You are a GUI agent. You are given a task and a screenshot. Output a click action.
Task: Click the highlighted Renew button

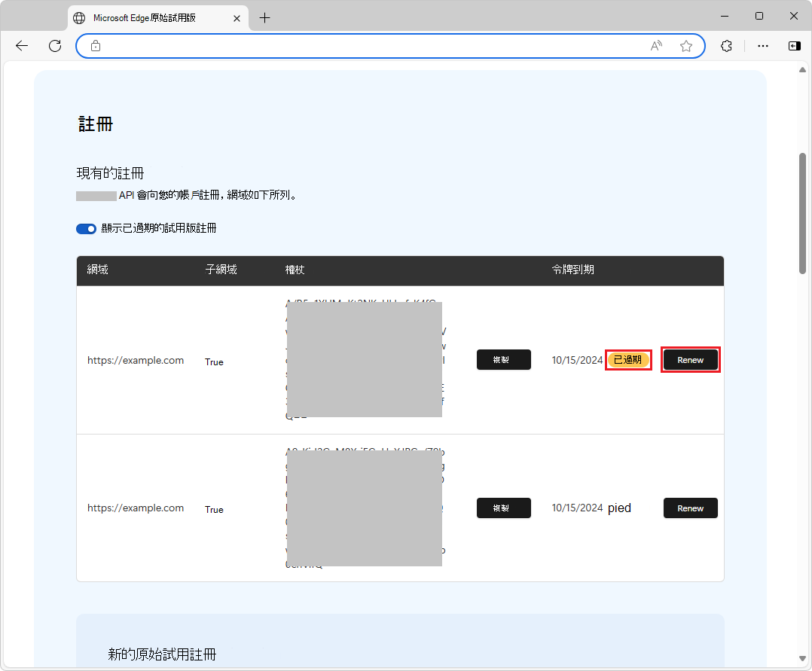690,360
